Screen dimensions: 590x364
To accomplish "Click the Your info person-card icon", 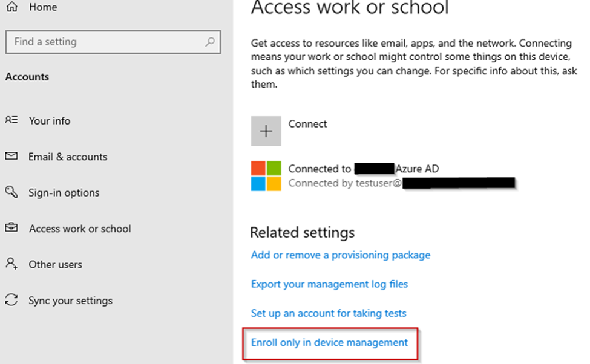I will point(11,120).
